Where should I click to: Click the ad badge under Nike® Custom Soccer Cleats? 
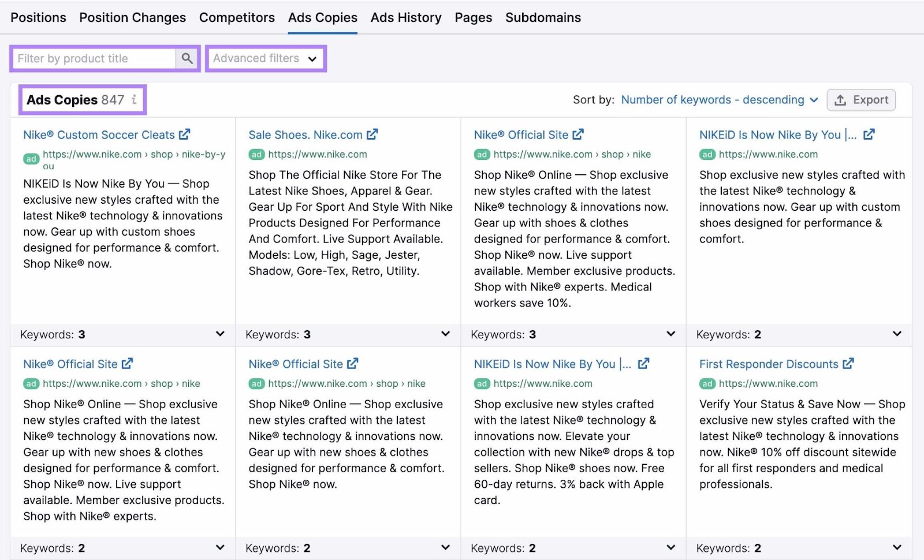point(31,159)
